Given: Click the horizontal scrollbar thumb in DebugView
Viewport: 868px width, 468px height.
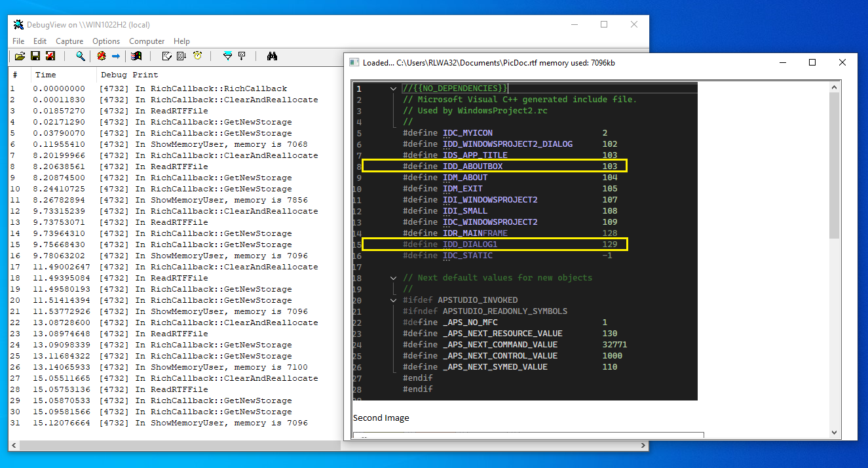Looking at the screenshot, I should [x=180, y=445].
